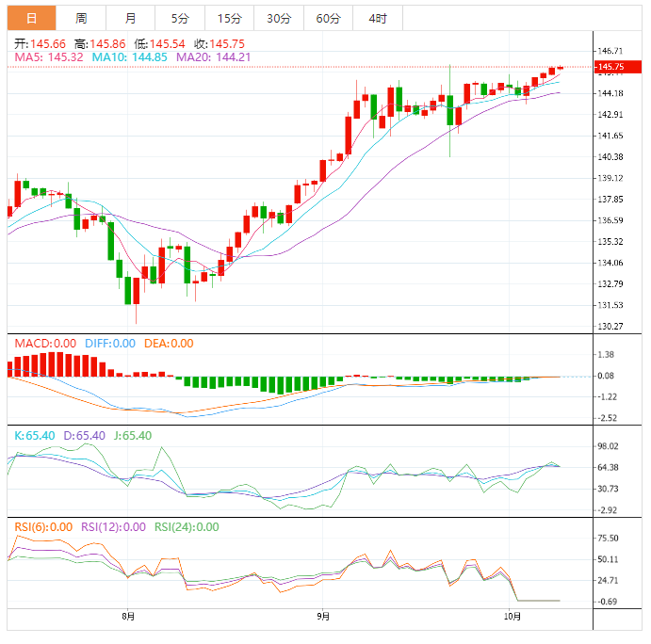
Task: Open the 60分 chart tab
Action: coord(328,18)
